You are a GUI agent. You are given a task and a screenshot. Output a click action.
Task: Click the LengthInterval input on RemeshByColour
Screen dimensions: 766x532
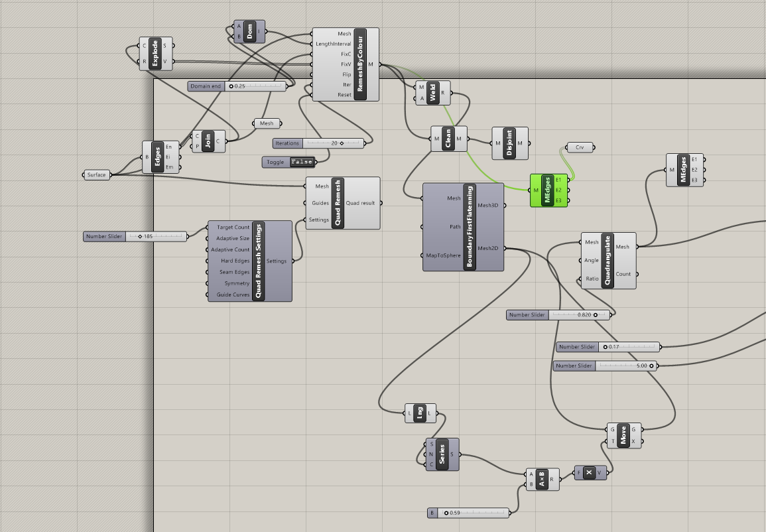334,44
